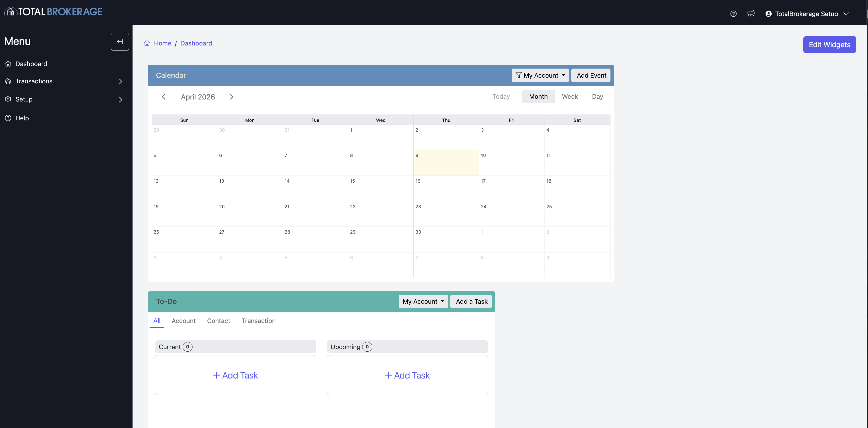This screenshot has width=868, height=428.
Task: Switch calendar to Day view
Action: point(597,96)
